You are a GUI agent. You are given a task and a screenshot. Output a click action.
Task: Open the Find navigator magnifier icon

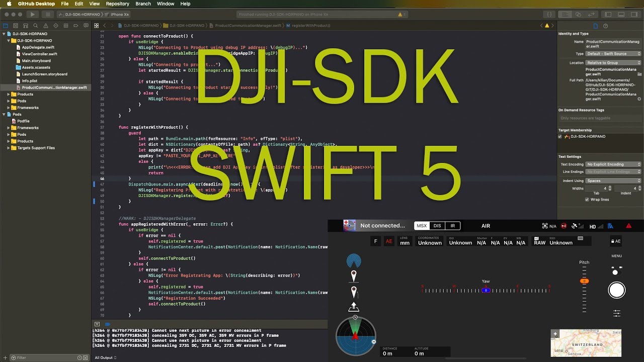(35, 25)
